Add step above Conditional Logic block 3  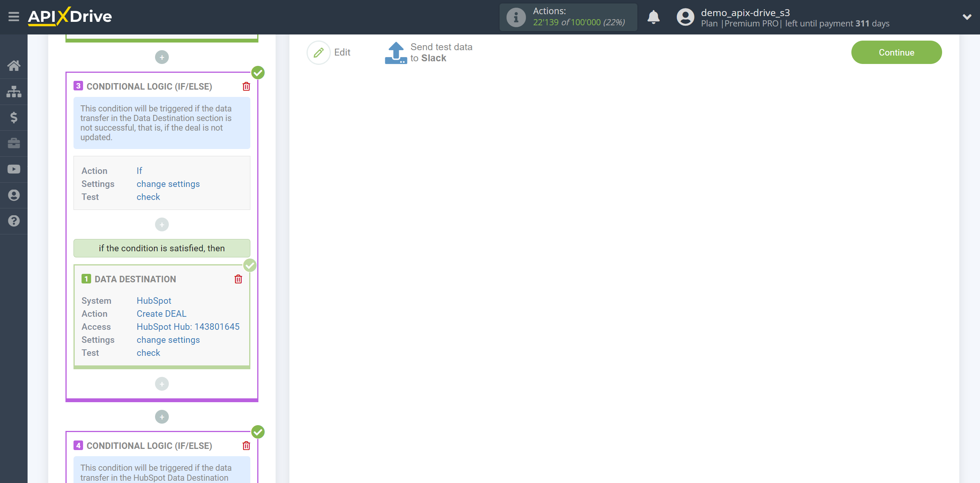162,57
